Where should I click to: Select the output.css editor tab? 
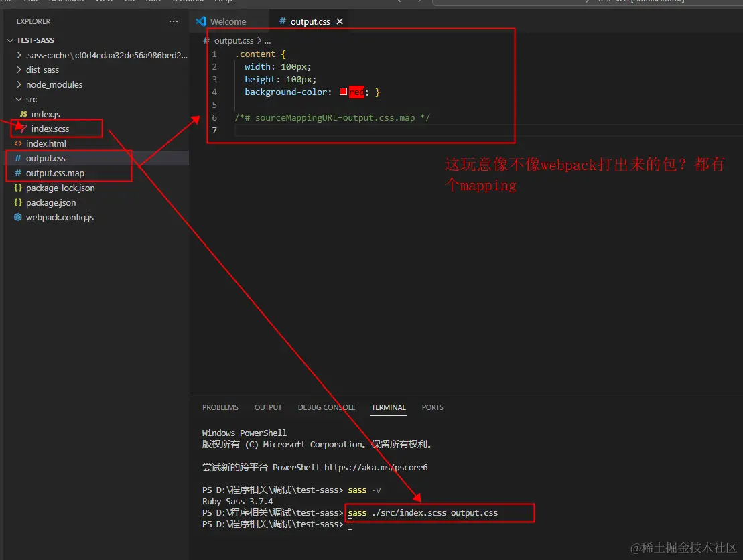[310, 22]
